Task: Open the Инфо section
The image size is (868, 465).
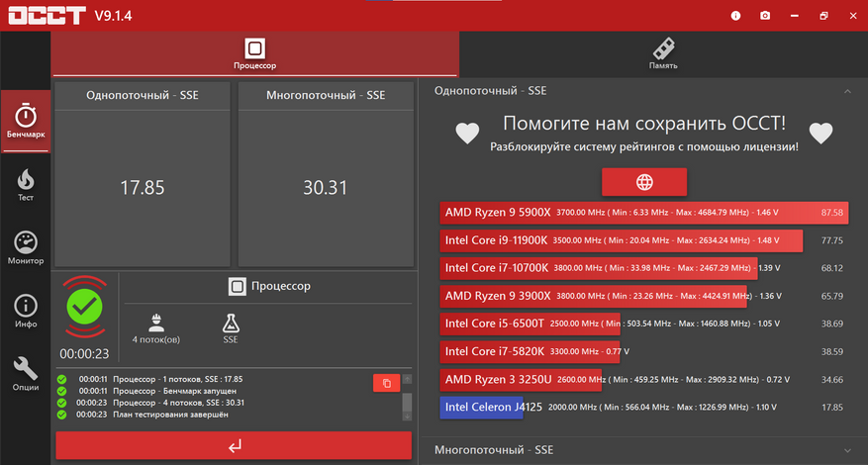Action: pyautogui.click(x=26, y=311)
